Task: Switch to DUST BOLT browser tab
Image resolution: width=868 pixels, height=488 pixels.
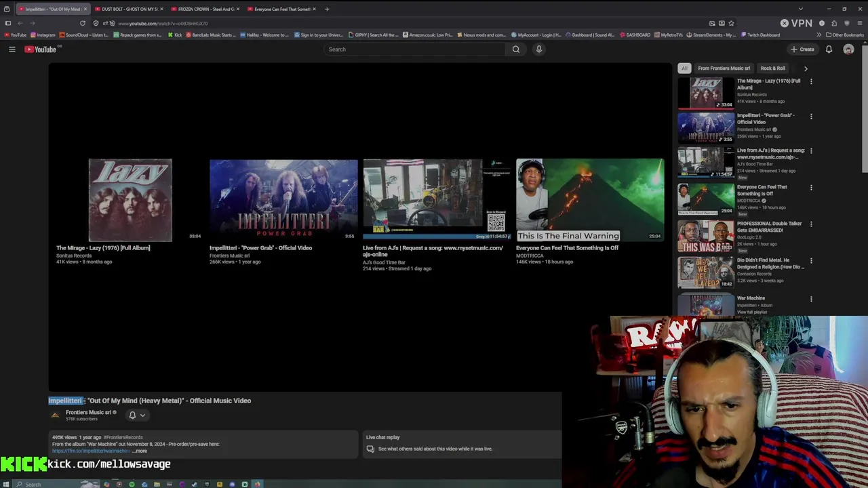Action: click(127, 9)
